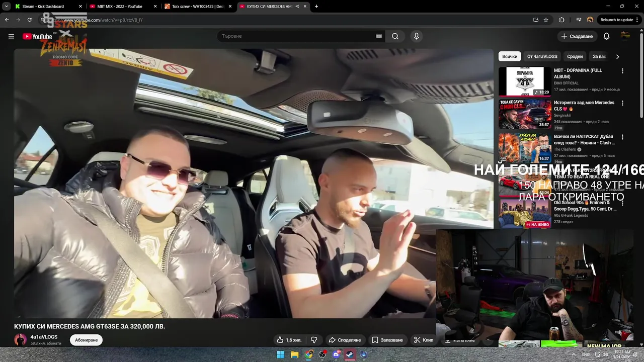
Task: Click the Абониране subscribe button
Action: click(86, 340)
